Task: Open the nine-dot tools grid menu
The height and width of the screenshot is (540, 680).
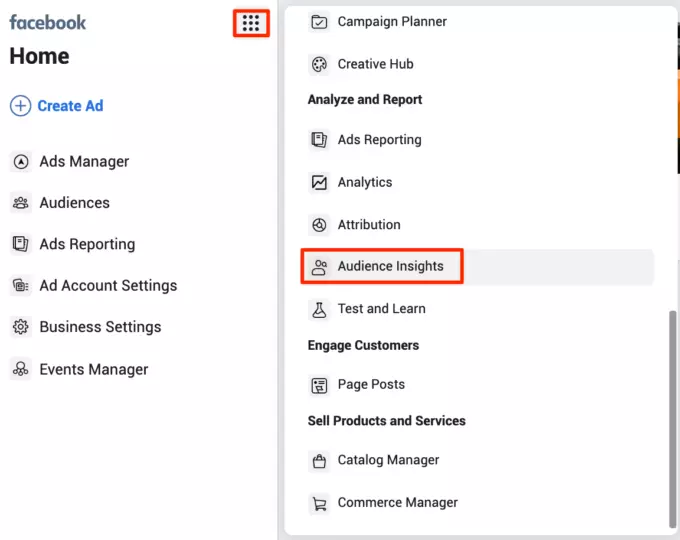Action: click(251, 23)
